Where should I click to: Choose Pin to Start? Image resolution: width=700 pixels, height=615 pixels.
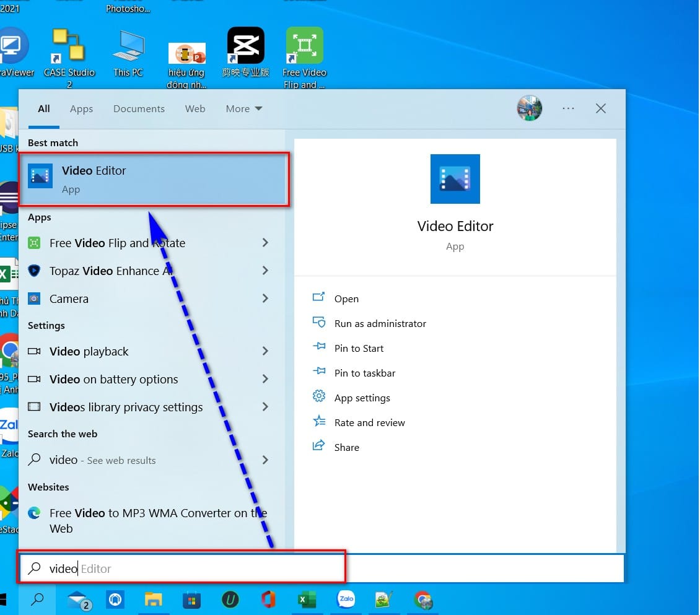359,348
